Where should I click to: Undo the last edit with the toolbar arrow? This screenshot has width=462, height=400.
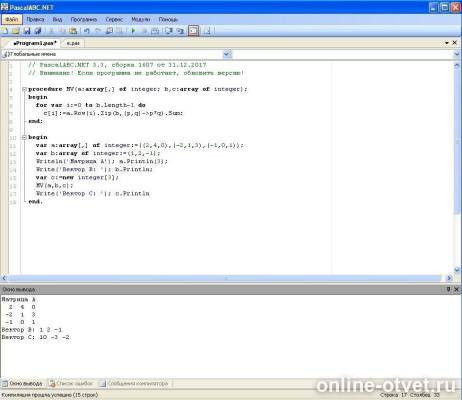87,31
